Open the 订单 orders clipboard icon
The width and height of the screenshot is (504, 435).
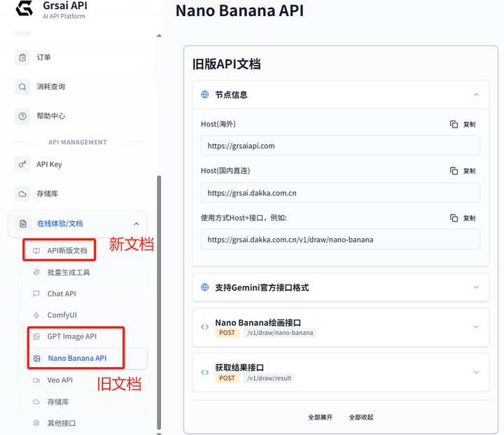22,57
